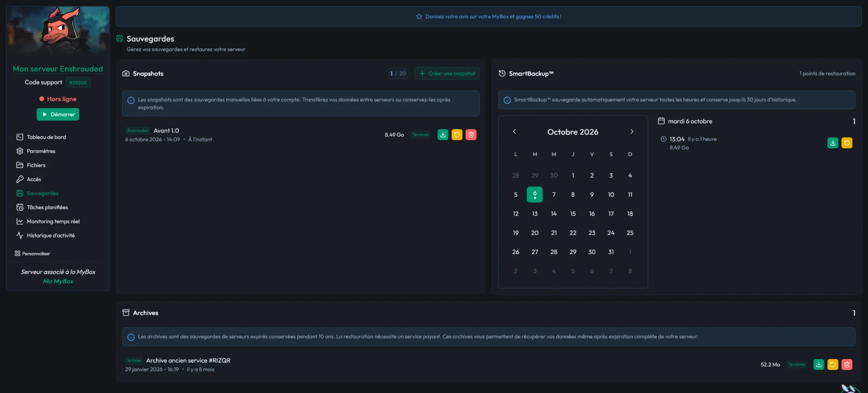Image resolution: width=868 pixels, height=393 pixels.
Task: Copy support code #S92QK
Action: (78, 82)
